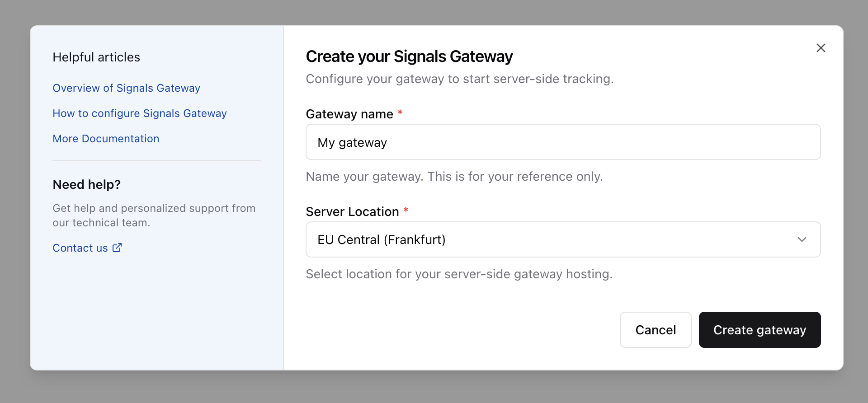868x403 pixels.
Task: Open Overview of Signals Gateway article
Action: coord(126,88)
